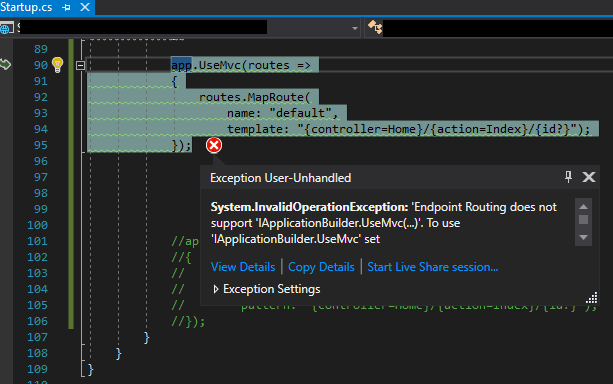613x384 pixels.
Task: Select the Startup.cs tab
Action: click(x=26, y=7)
